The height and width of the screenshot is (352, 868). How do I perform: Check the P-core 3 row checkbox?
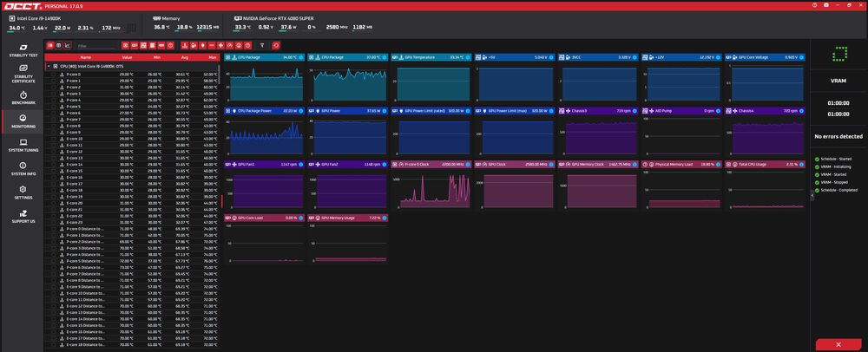pos(54,94)
